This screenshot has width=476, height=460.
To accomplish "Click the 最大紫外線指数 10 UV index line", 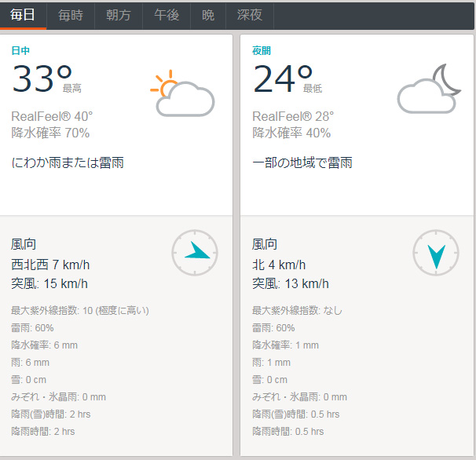I will click(79, 310).
